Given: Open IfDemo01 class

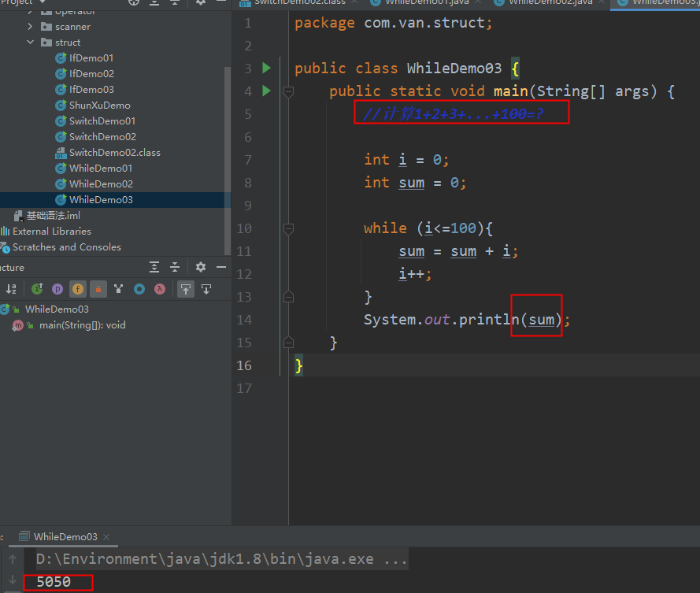Looking at the screenshot, I should pos(91,58).
